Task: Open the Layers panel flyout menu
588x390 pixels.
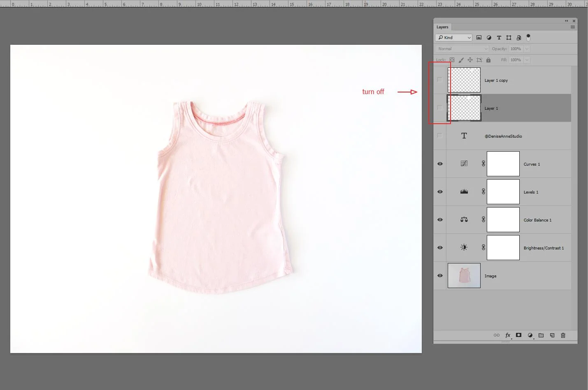Action: tap(572, 27)
